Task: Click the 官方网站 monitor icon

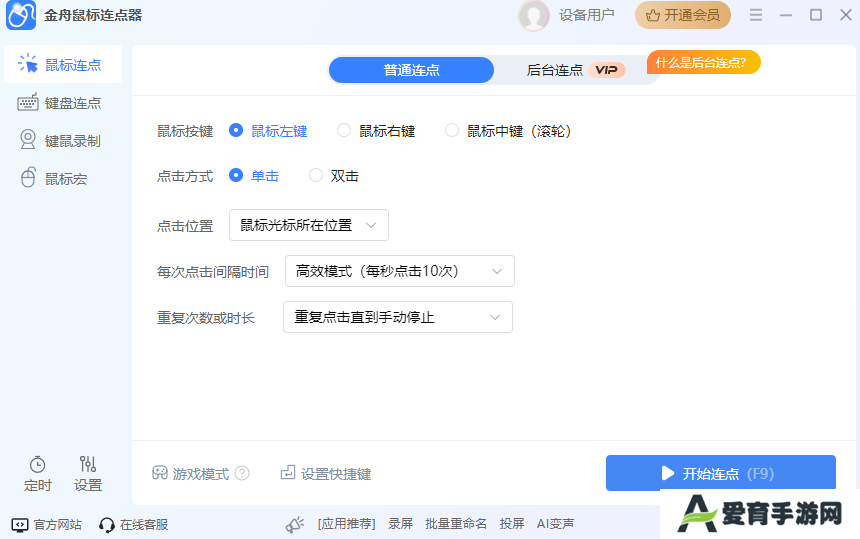Action: click(20, 525)
